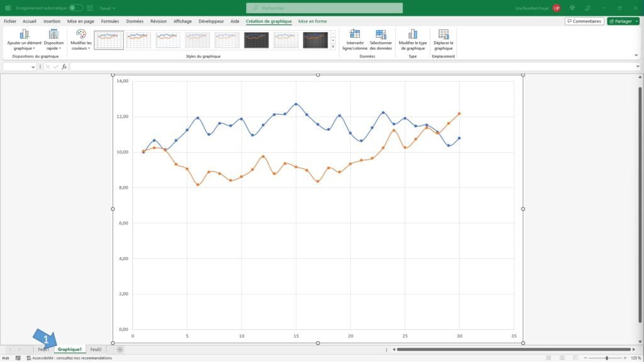Open the Insertion ribbon tab
The width and height of the screenshot is (644, 362).
[52, 21]
